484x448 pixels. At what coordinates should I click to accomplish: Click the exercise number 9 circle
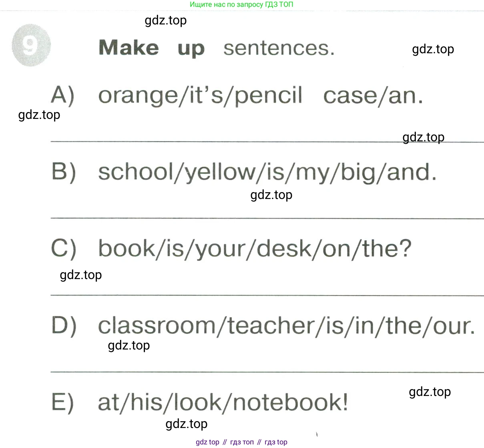coord(31,45)
